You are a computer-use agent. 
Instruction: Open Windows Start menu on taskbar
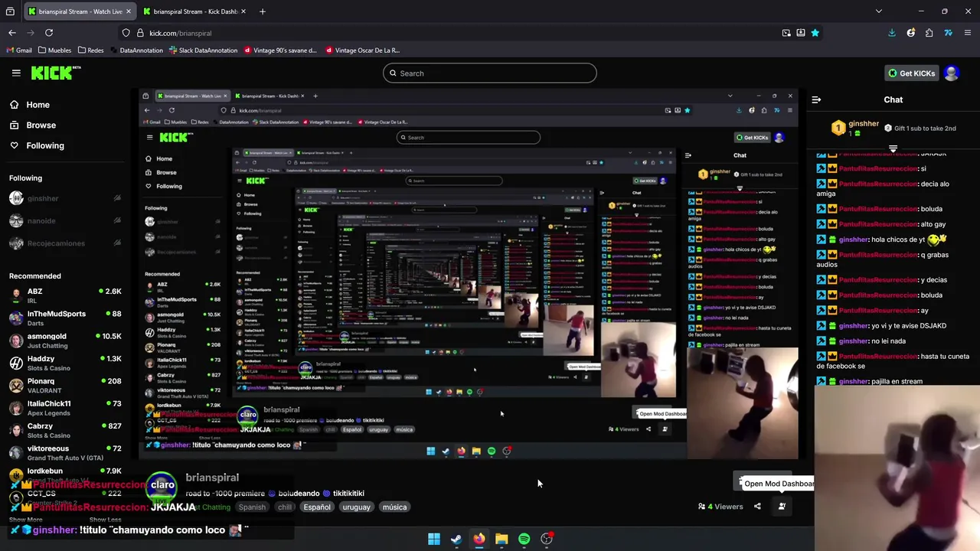click(433, 539)
